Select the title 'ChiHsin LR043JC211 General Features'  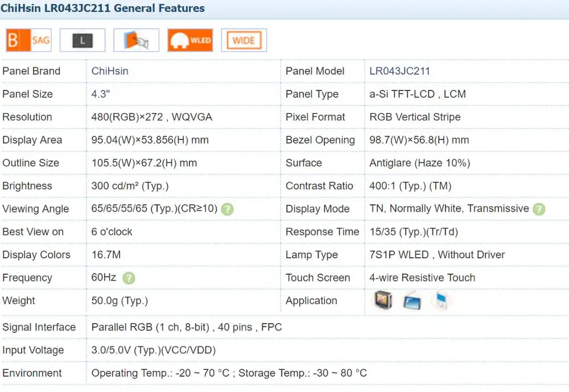[102, 8]
